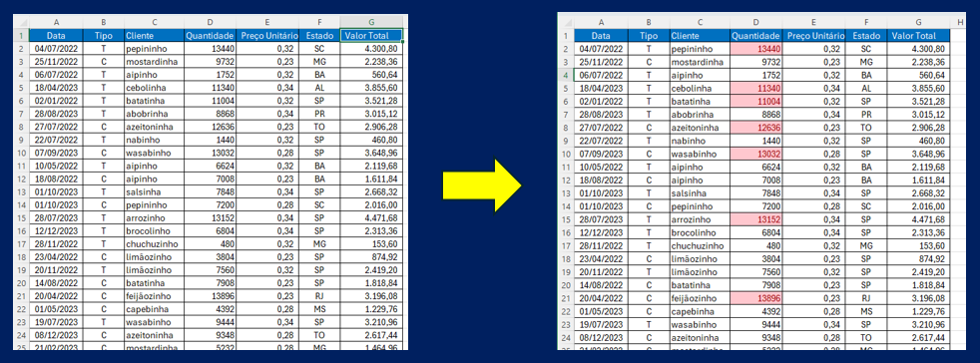
Task: Click date 18/04/2023 in the right sheet
Action: (x=601, y=88)
